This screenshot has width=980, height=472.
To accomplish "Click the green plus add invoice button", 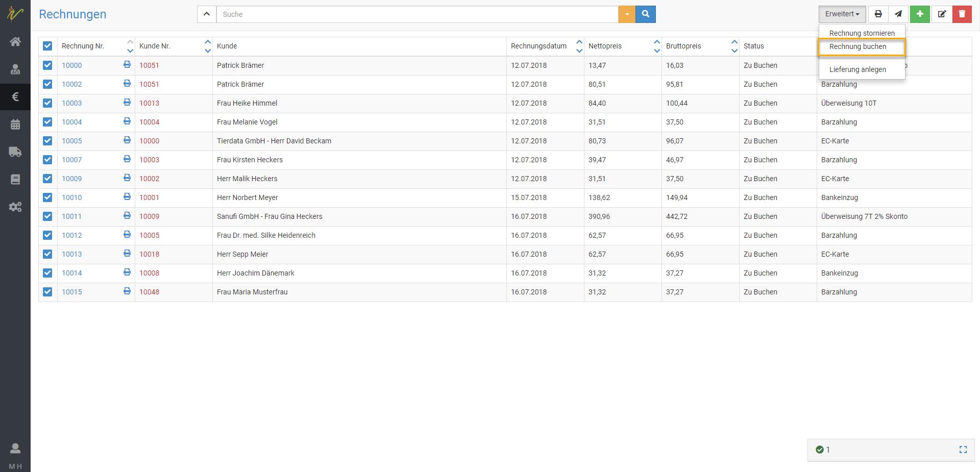I will [x=920, y=14].
